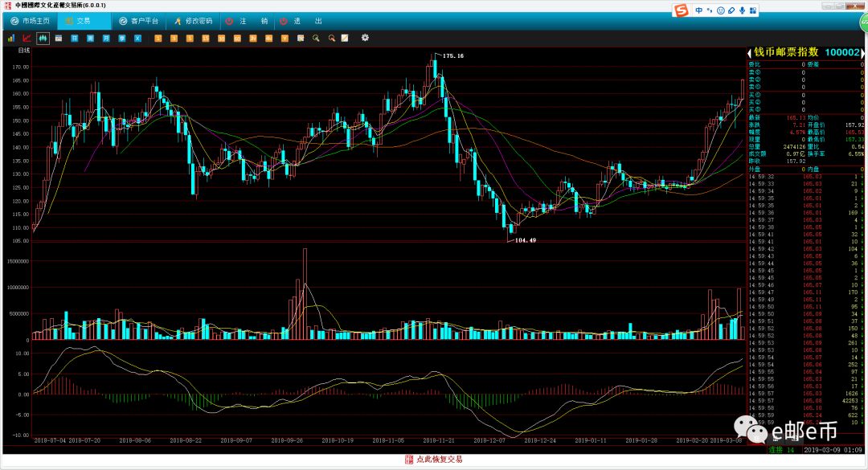This screenshot has width=868, height=470.
Task: Select the 60-minute orange period icon
Action: [x=237, y=39]
